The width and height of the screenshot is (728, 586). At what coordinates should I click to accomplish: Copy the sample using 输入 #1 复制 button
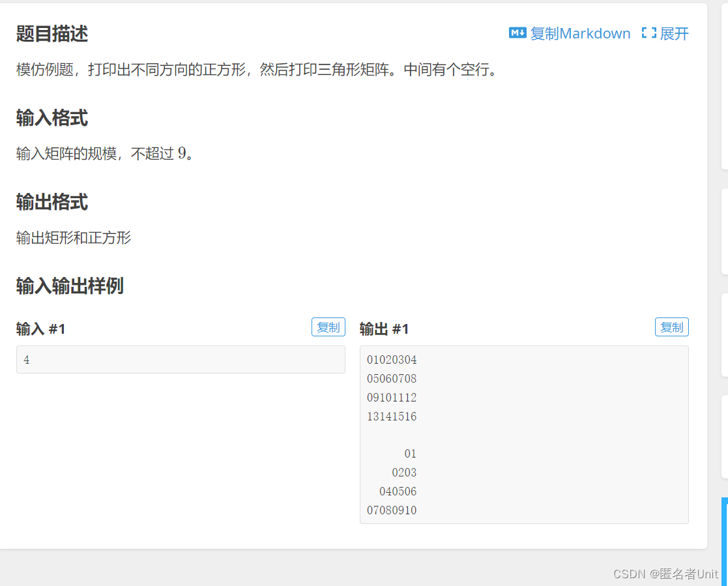pyautogui.click(x=328, y=327)
